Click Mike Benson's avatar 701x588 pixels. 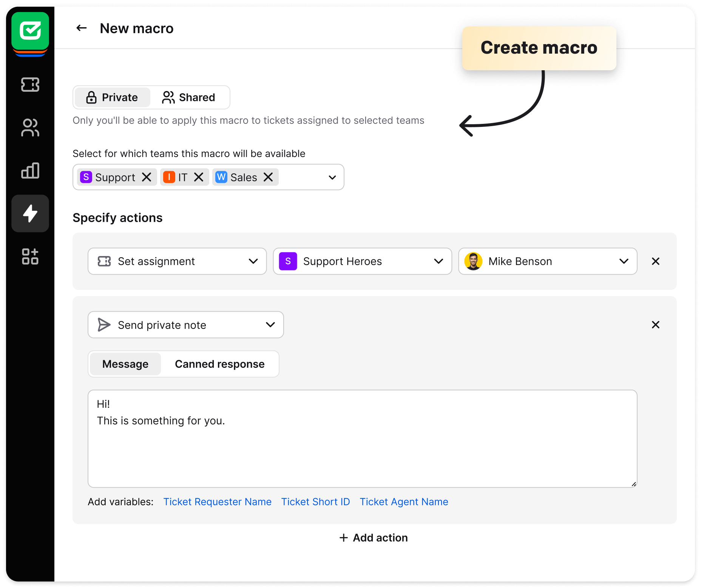(x=473, y=261)
